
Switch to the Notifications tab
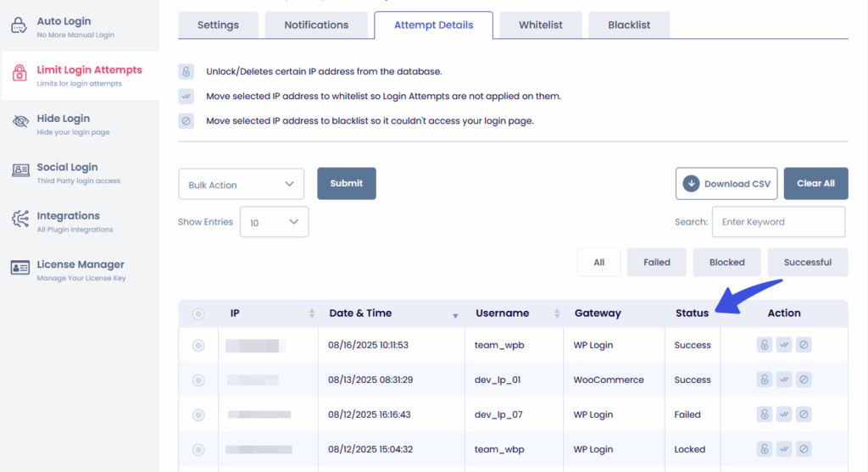(316, 25)
